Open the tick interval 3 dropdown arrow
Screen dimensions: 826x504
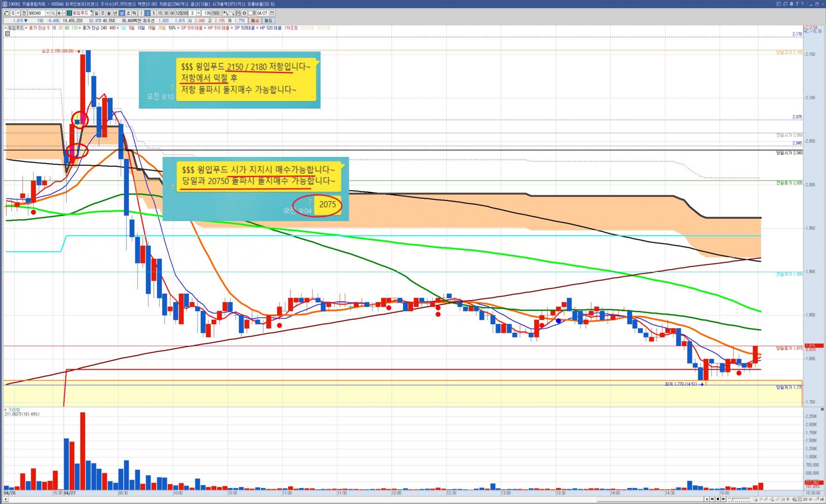pos(198,13)
